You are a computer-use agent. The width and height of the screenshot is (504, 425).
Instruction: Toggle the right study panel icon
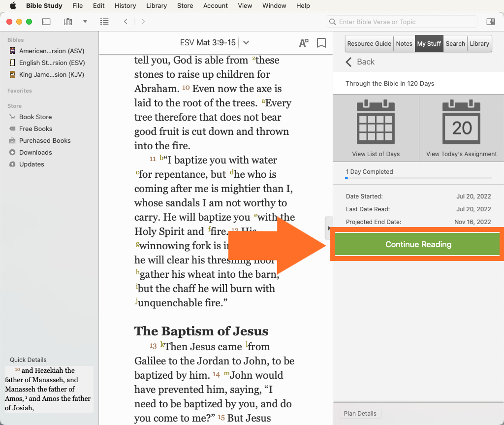click(490, 22)
